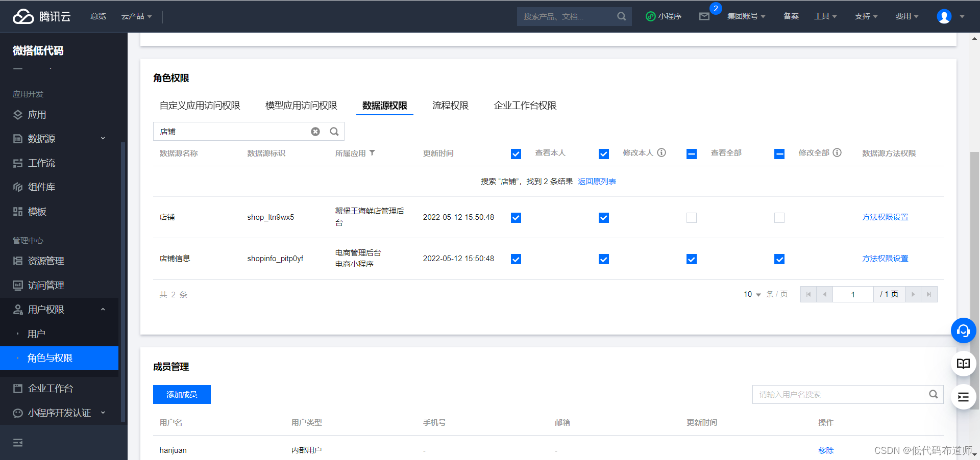Switch to 流程权限 tab
This screenshot has height=460, width=980.
450,106
